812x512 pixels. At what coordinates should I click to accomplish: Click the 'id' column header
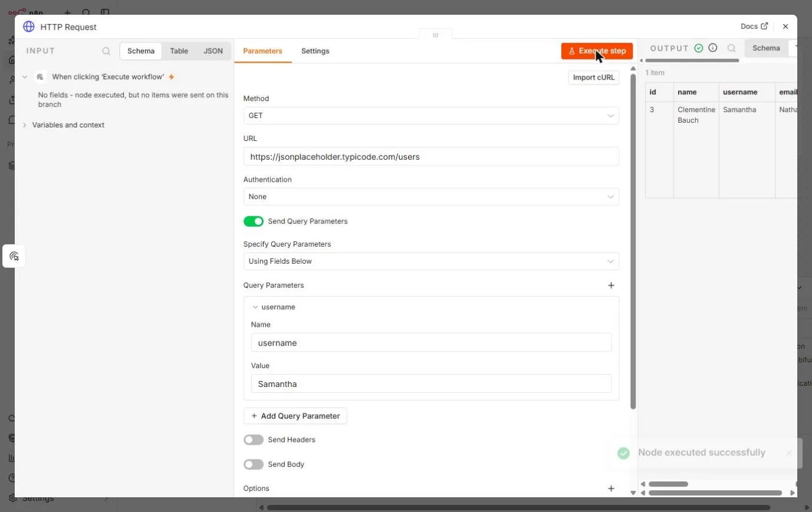(x=659, y=93)
